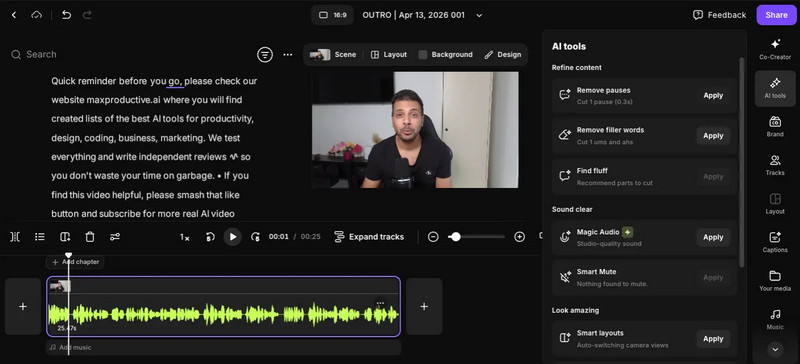Open the Tracks sidebar panel
The image size is (800, 364).
coord(774,165)
